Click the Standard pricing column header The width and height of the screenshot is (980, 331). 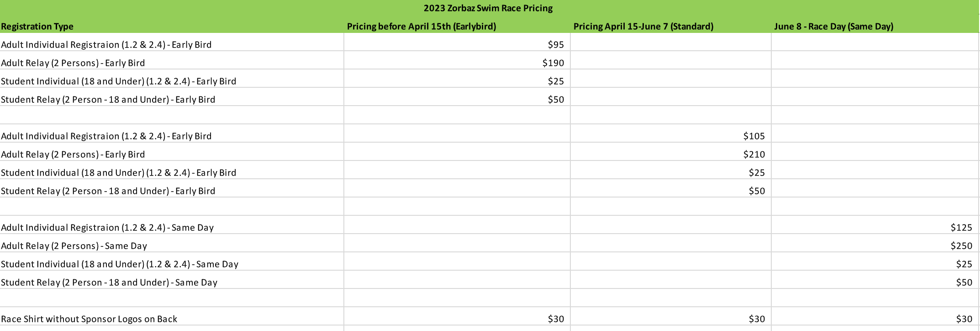tap(643, 27)
